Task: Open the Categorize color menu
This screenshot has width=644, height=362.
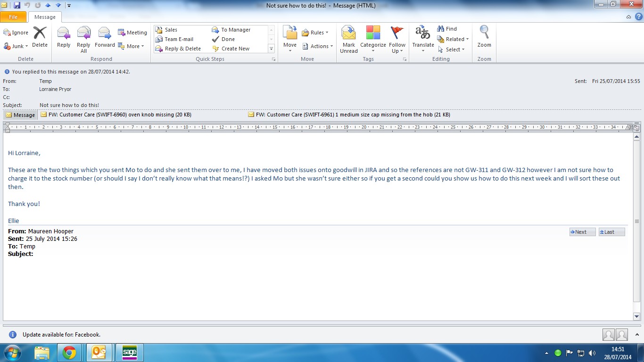Action: 373,40
